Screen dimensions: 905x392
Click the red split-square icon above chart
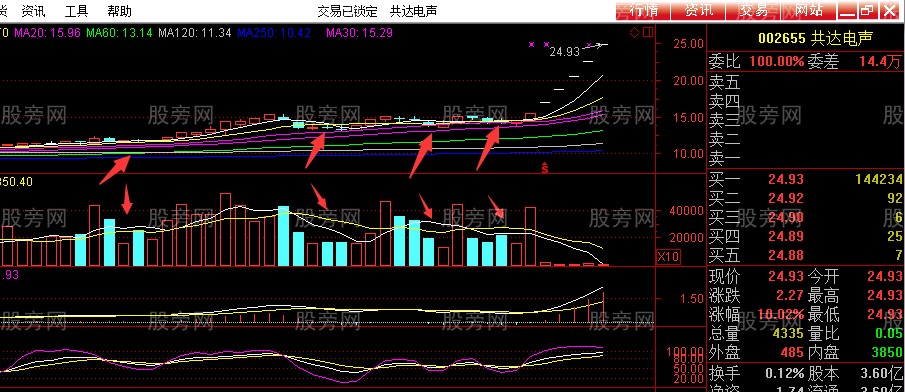pyautogui.click(x=648, y=33)
